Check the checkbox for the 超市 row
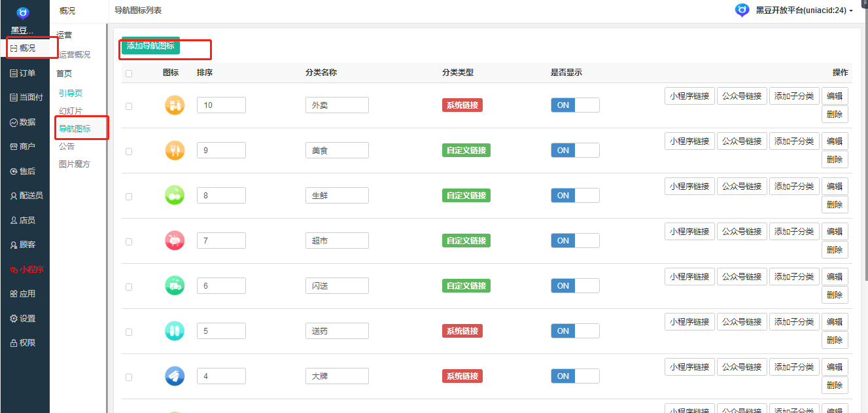The width and height of the screenshot is (868, 413). 129,242
